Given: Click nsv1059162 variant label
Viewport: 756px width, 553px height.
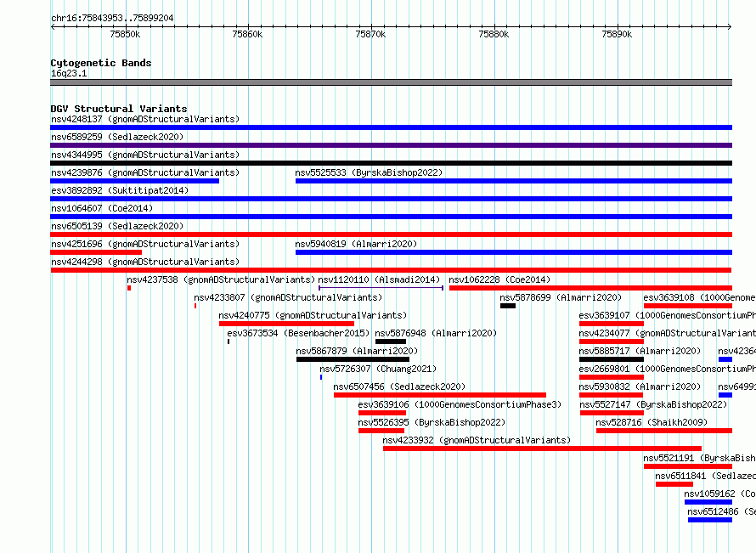Looking at the screenshot, I should click(719, 494).
